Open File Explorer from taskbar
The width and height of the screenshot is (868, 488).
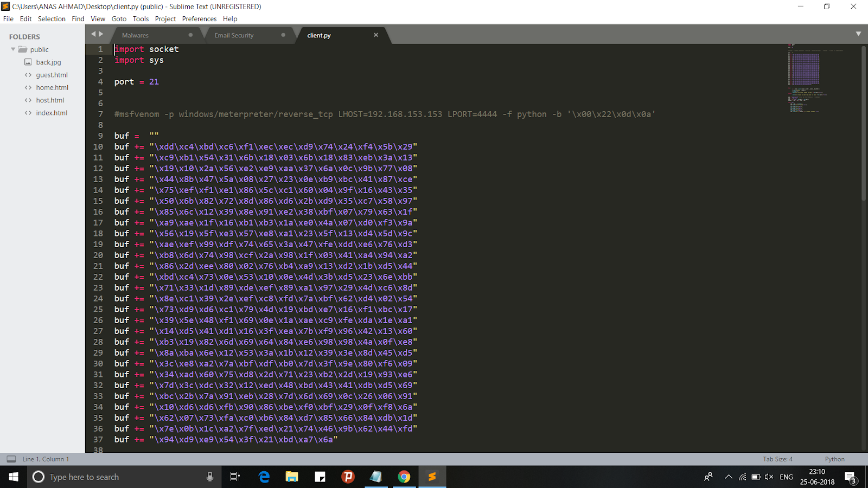(x=292, y=477)
